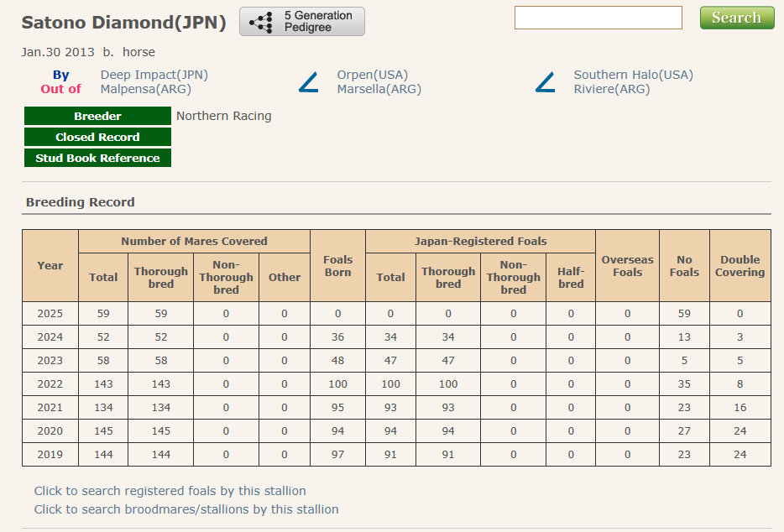The width and height of the screenshot is (784, 532).
Task: Select the 2025 year cell
Action: (x=50, y=314)
